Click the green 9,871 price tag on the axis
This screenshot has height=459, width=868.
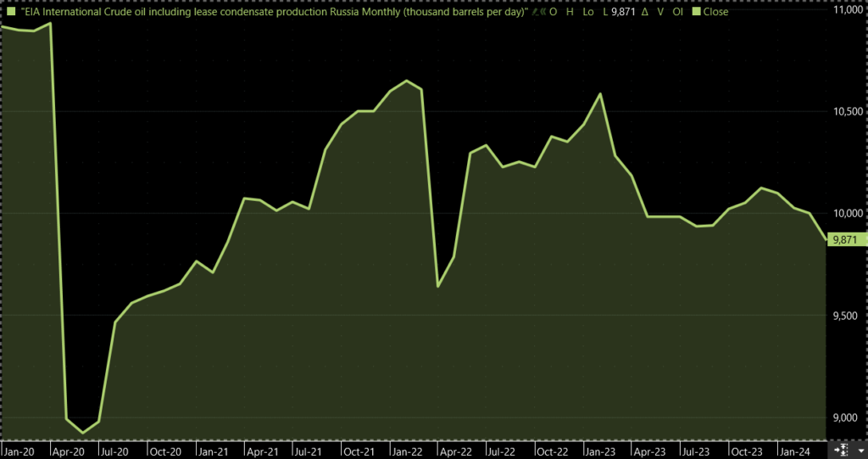click(x=845, y=240)
